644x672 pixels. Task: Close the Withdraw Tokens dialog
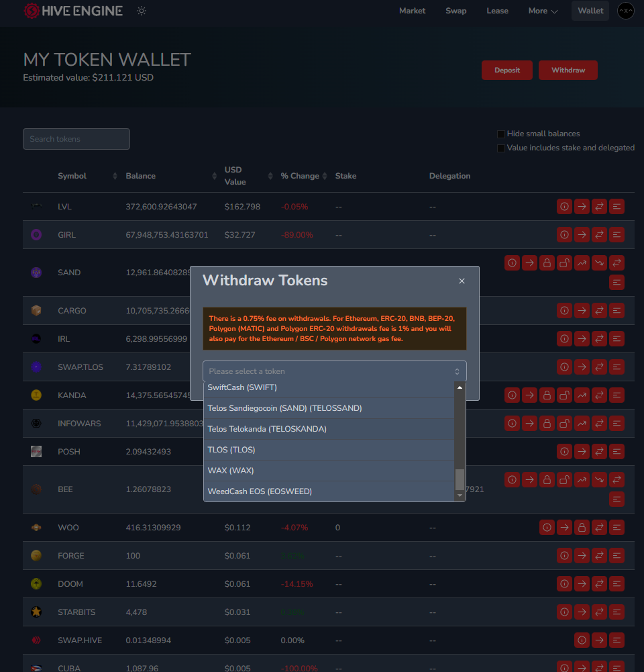pos(462,281)
